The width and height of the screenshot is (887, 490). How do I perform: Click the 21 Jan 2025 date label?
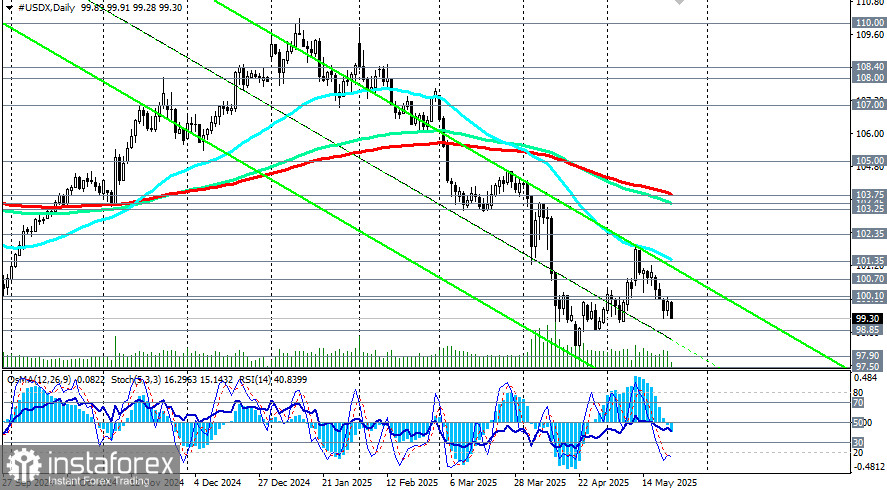point(348,483)
